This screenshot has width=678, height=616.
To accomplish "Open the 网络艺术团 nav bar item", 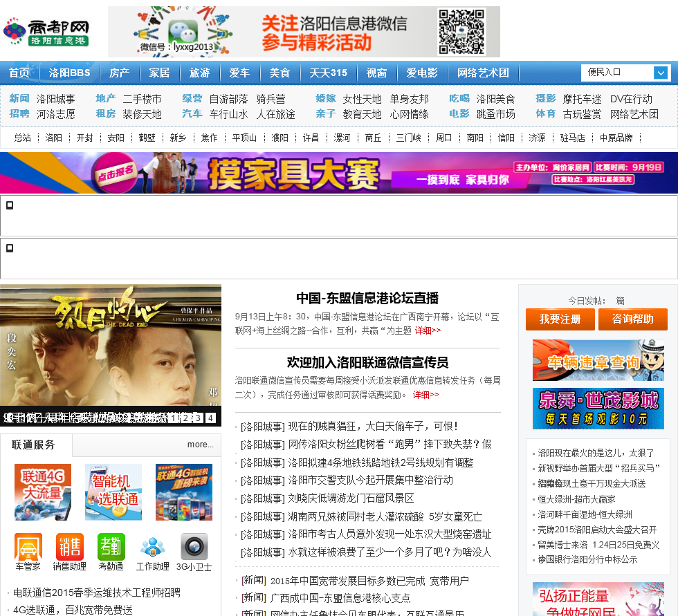I will [483, 73].
